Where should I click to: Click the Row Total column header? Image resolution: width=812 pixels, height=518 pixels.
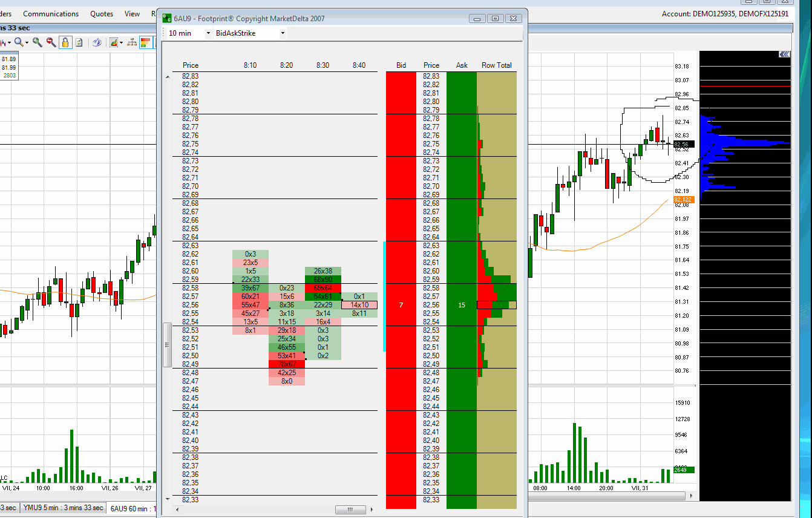(x=497, y=65)
